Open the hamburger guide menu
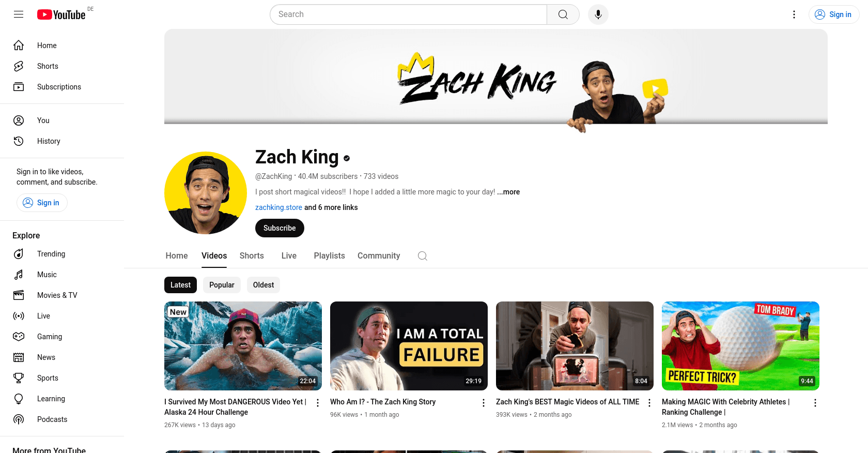868x453 pixels. click(x=19, y=14)
